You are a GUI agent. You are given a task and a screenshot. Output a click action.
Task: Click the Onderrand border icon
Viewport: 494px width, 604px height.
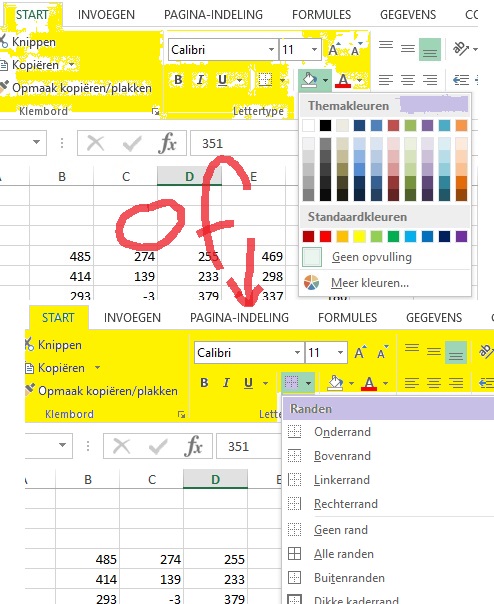(294, 431)
